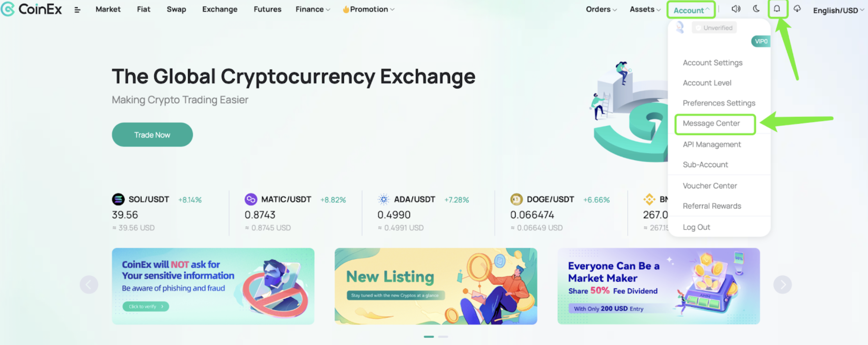Viewport: 868px width, 345px height.
Task: Open the English/USD language selector
Action: [x=838, y=10]
